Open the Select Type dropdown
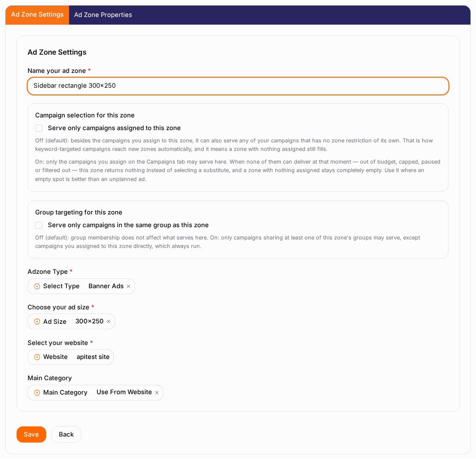476x459 pixels. coord(81,286)
